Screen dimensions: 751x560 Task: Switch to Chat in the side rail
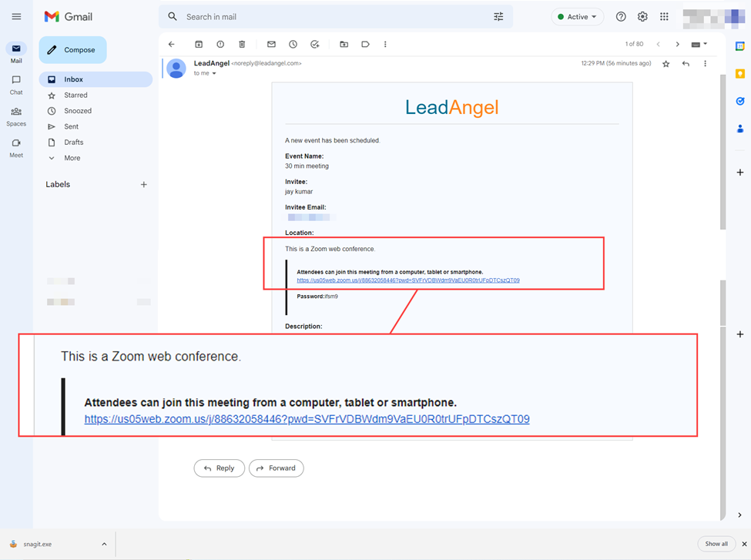tap(16, 84)
